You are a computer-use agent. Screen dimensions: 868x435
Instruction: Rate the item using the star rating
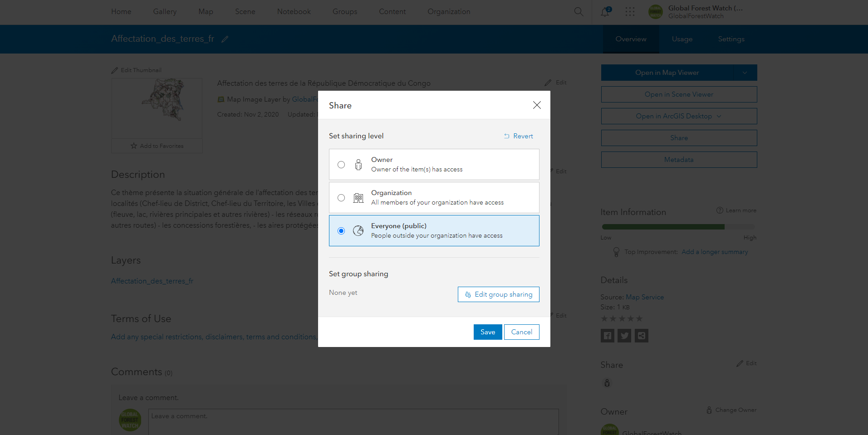pyautogui.click(x=622, y=318)
